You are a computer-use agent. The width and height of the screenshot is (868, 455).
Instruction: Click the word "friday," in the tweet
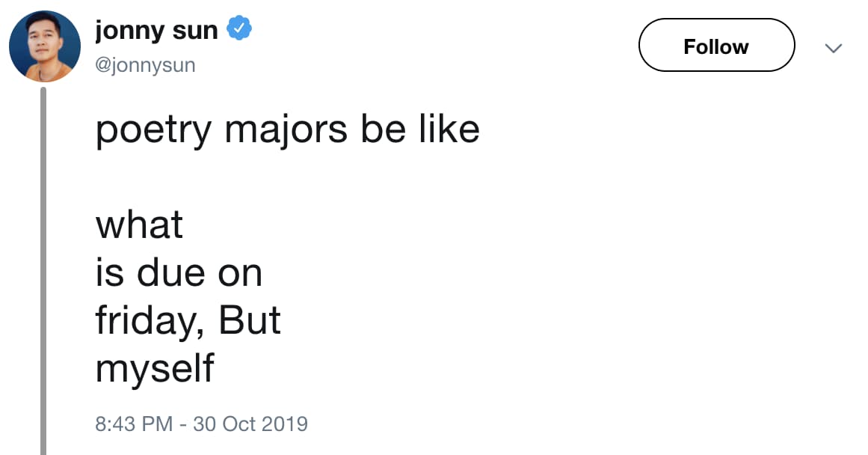coord(151,321)
